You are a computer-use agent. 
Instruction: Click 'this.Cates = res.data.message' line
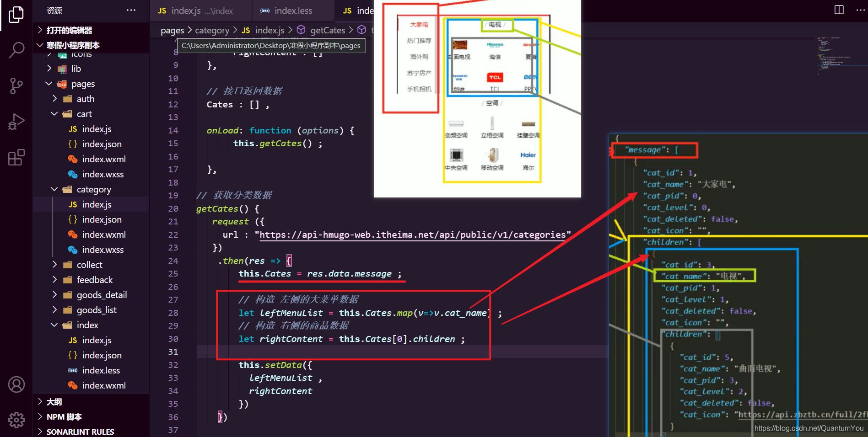coord(320,273)
